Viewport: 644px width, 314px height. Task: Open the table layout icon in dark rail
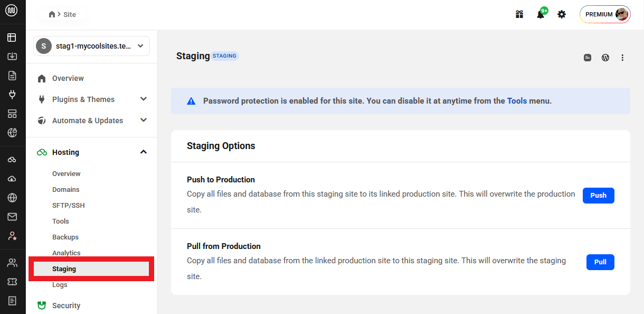click(12, 38)
